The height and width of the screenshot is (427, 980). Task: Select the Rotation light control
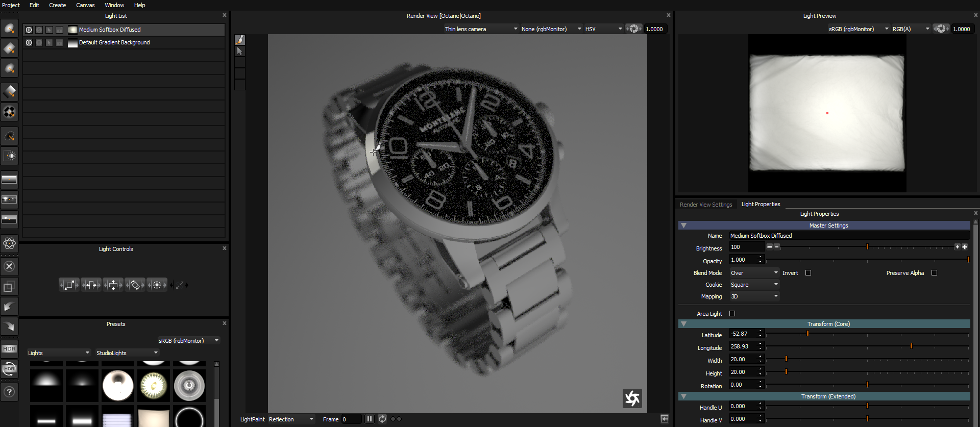[x=135, y=285]
